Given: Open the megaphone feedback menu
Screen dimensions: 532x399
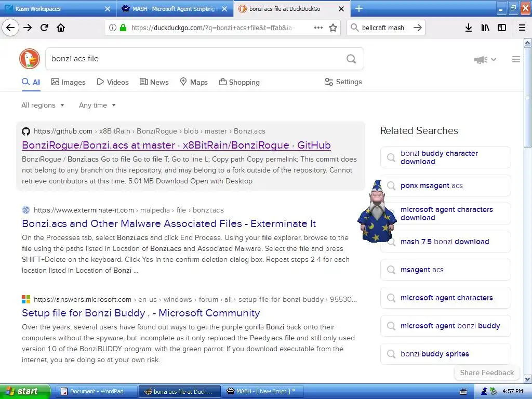Looking at the screenshot, I should 485,60.
